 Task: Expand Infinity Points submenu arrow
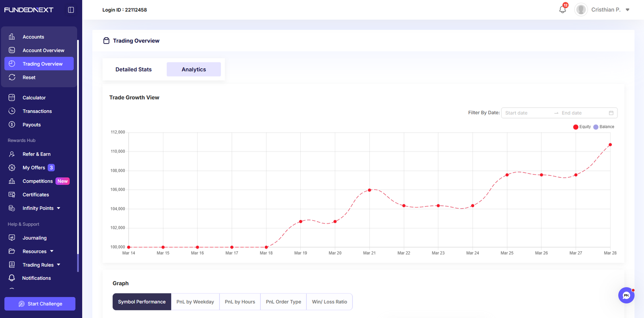click(58, 208)
